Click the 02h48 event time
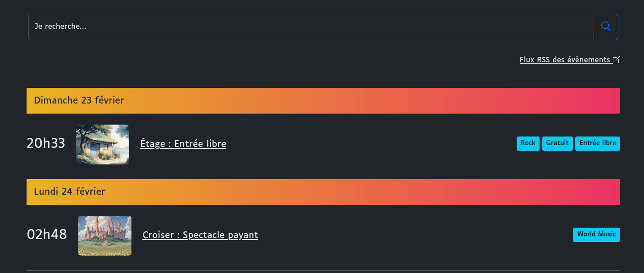 coord(47,235)
